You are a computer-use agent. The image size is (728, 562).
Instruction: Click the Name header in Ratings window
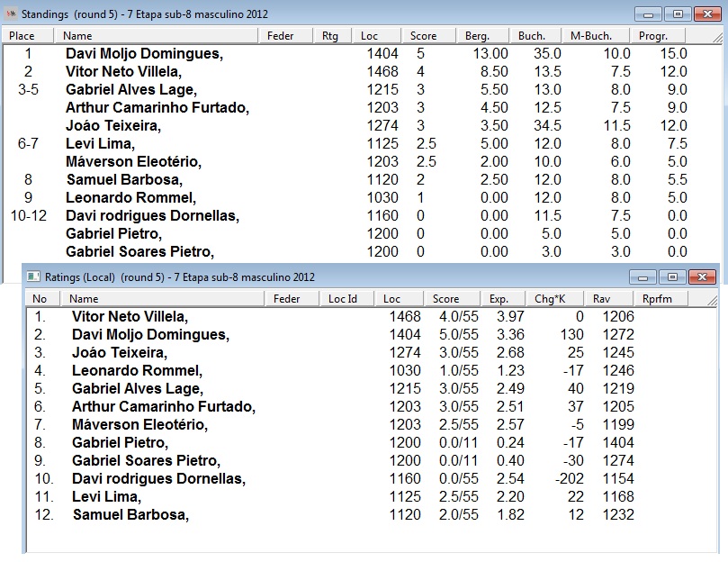162,299
